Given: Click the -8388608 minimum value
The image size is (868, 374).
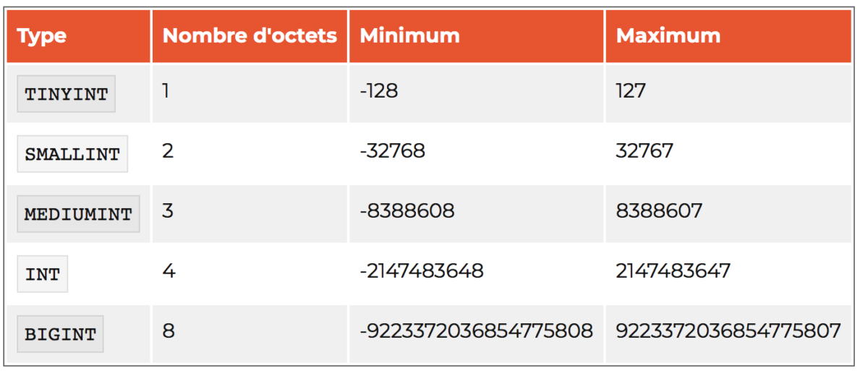Looking at the screenshot, I should tap(407, 211).
